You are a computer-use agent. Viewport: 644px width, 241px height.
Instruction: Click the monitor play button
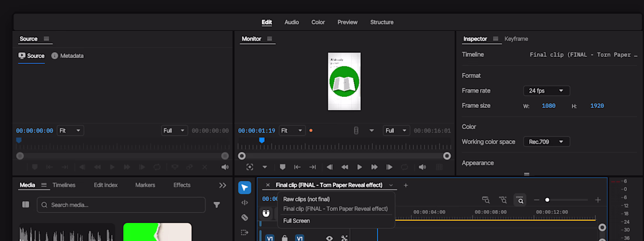[359, 167]
